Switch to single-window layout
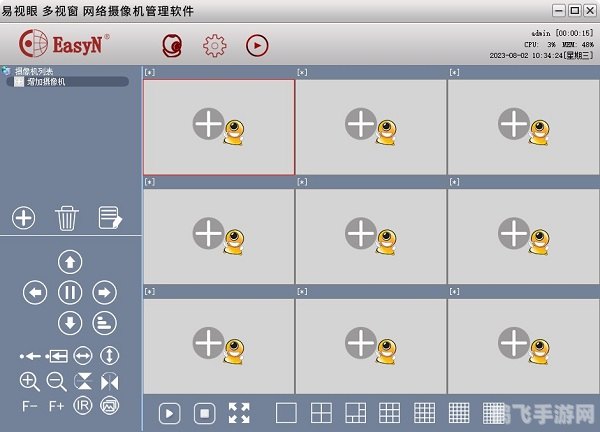Image resolution: width=600 pixels, height=432 pixels. 287,412
